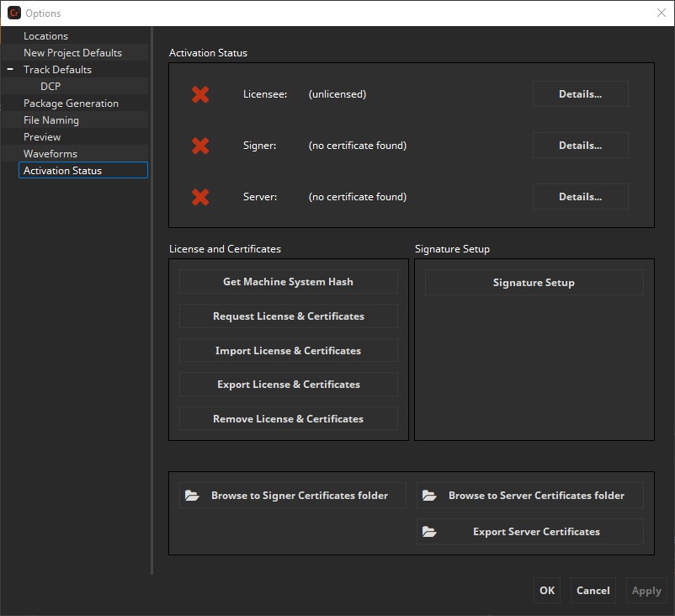Click Request License & Certificates

pyautogui.click(x=288, y=316)
